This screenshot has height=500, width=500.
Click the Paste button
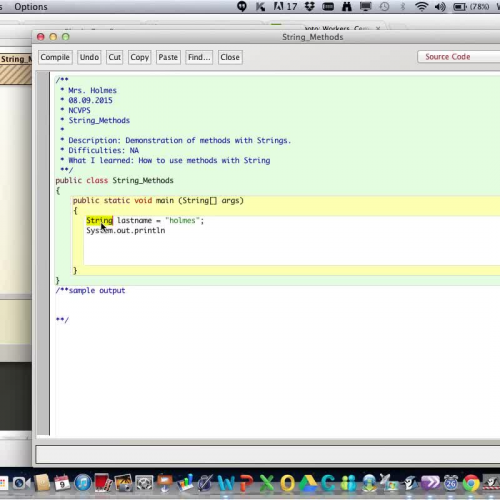coord(168,57)
